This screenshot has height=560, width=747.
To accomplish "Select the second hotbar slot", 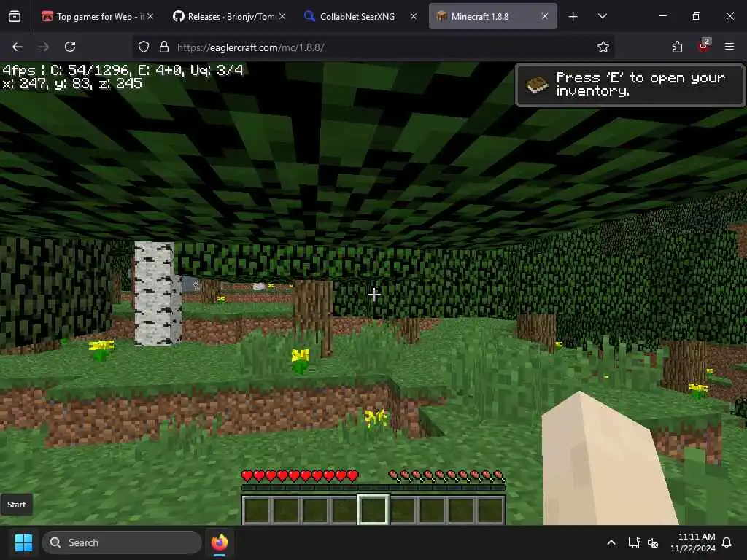I will (x=286, y=510).
